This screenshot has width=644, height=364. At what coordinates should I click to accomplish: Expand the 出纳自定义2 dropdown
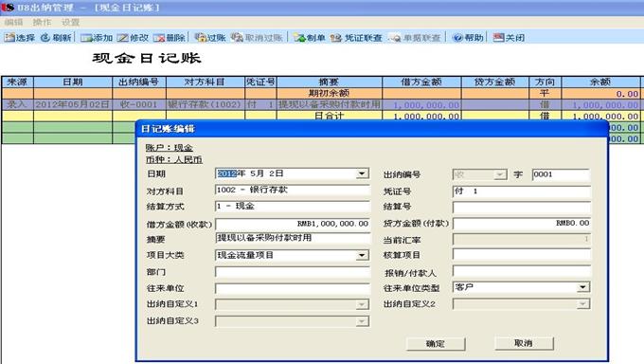583,304
